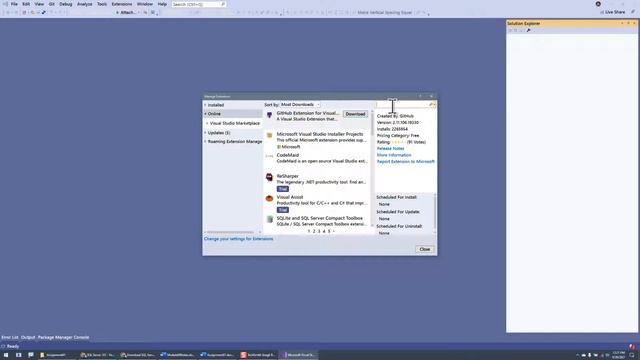Click the ReSharper extension icon
Image resolution: width=640 pixels, height=360 pixels.
269,177
